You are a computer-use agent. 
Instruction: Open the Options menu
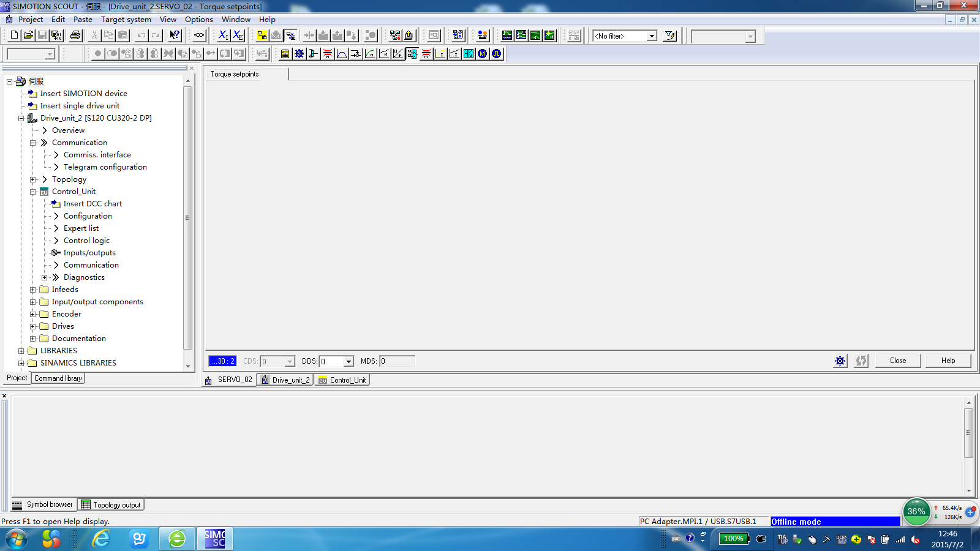point(199,20)
